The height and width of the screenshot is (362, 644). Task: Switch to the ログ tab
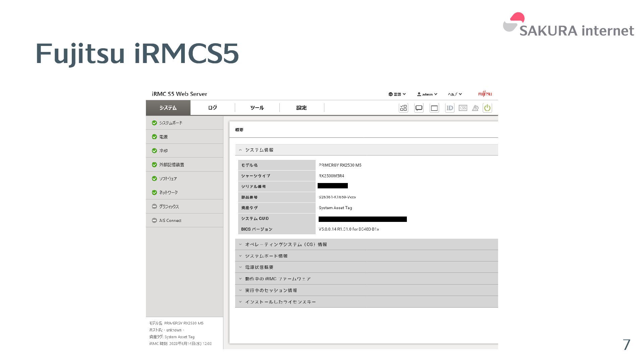point(212,108)
